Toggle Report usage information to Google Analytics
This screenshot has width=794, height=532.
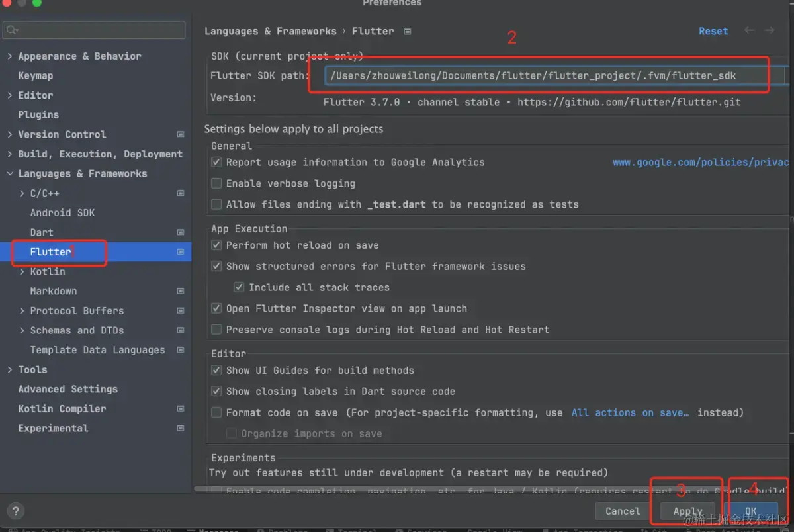pos(216,162)
